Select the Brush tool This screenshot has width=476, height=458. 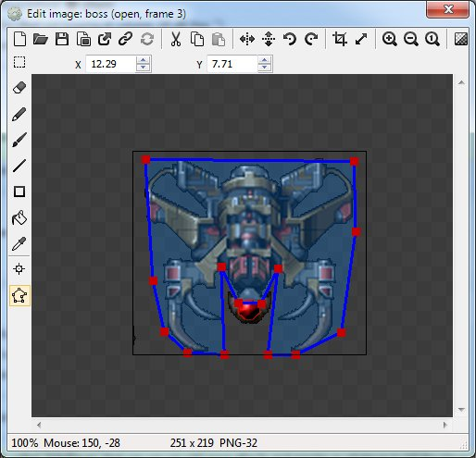coord(19,140)
